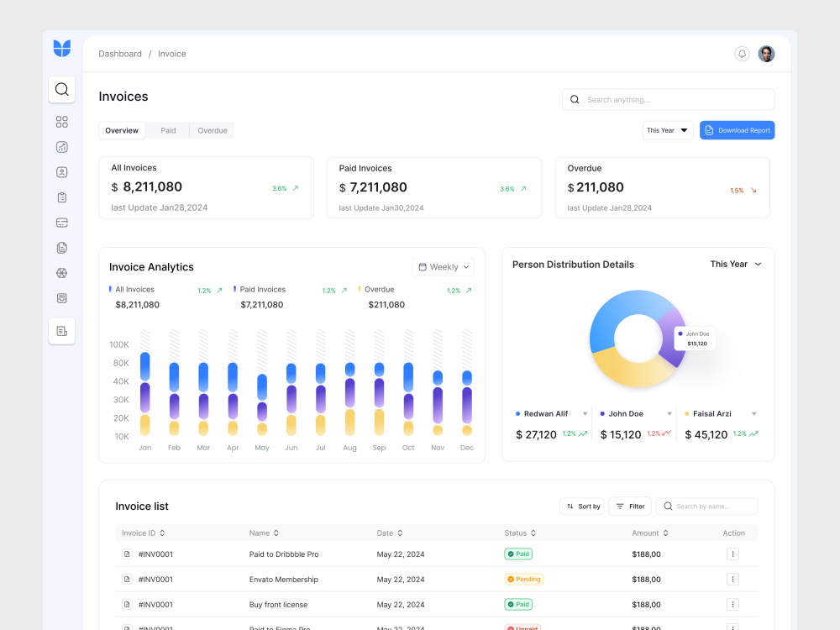Image resolution: width=840 pixels, height=630 pixels.
Task: Click the file icon of Paid to Dribbble Pro row
Action: [x=127, y=554]
